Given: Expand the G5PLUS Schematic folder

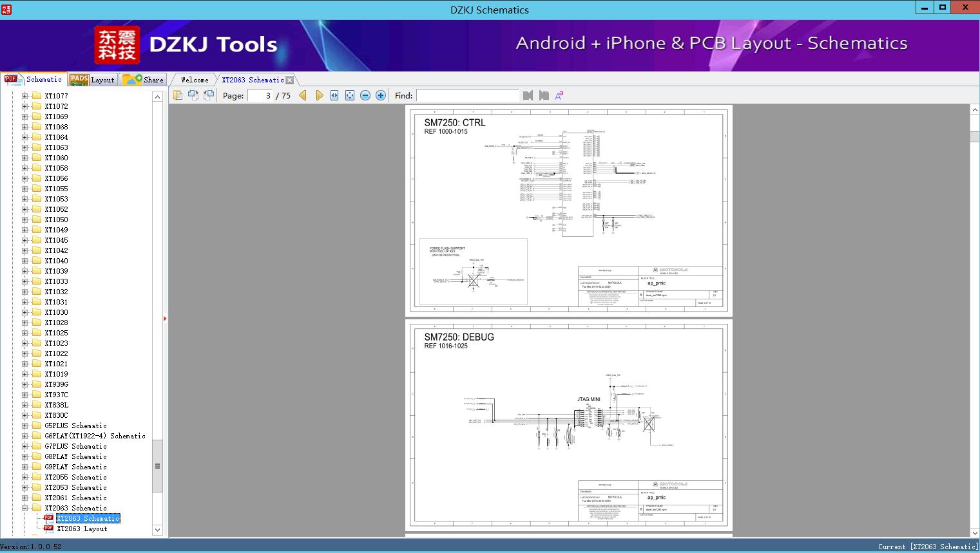Looking at the screenshot, I should [25, 426].
